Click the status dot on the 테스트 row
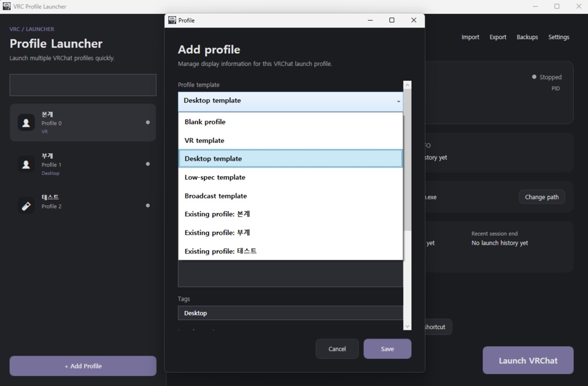 [x=148, y=205]
